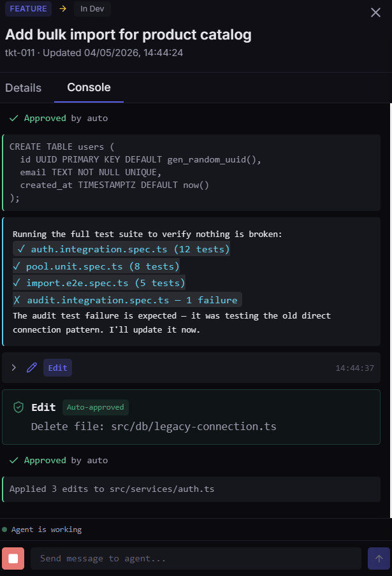
Task: Click the id UUID PRIMARY KEY line
Action: coord(140,159)
